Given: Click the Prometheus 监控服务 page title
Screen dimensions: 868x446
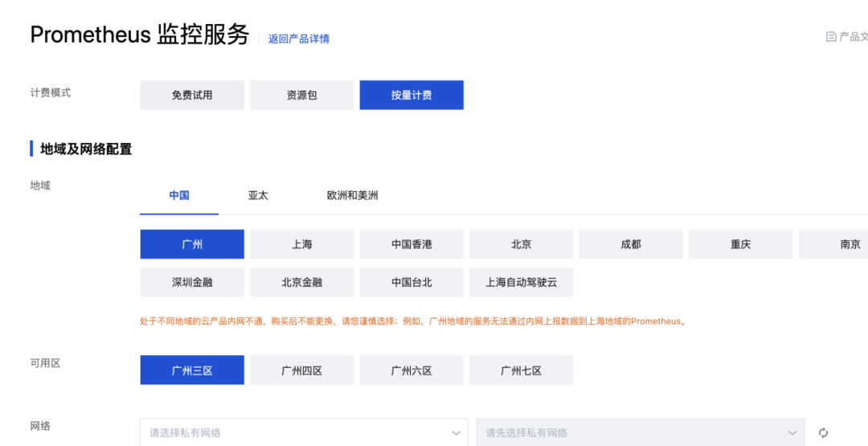Looking at the screenshot, I should [x=140, y=35].
